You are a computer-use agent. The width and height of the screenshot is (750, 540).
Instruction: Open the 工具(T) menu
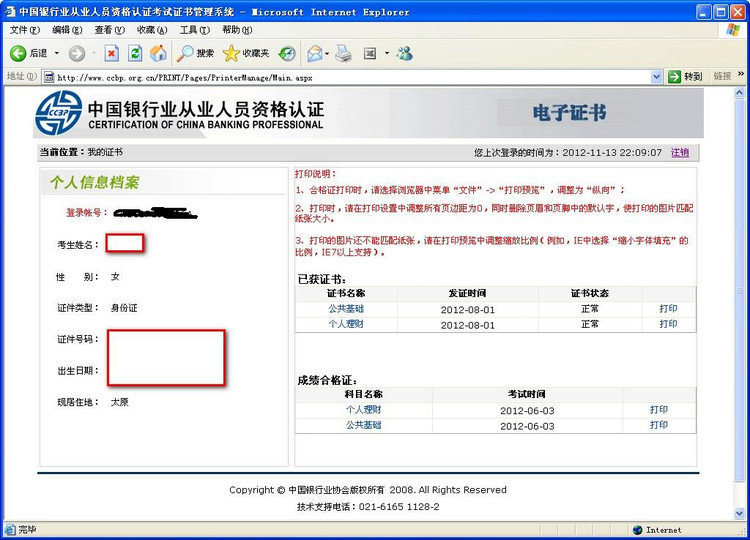click(195, 30)
